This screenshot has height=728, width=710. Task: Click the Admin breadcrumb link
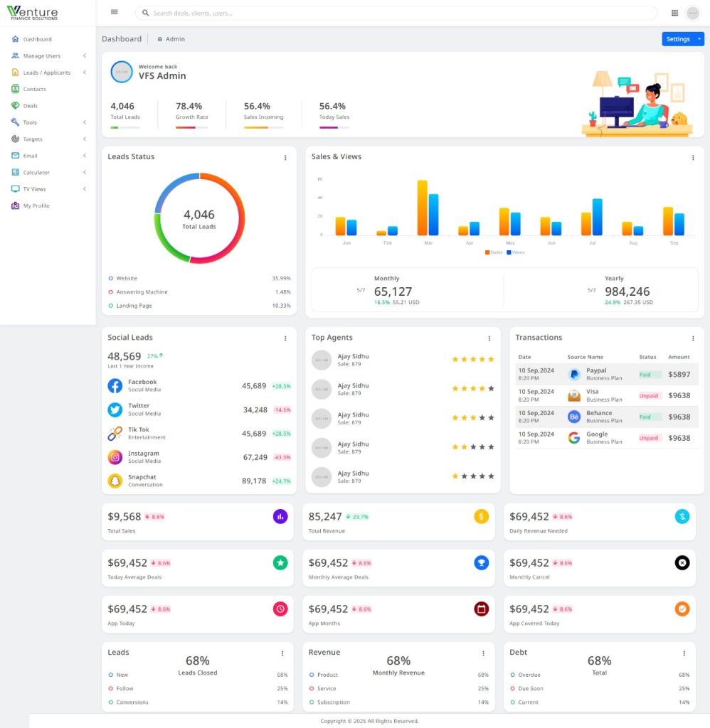pos(174,39)
